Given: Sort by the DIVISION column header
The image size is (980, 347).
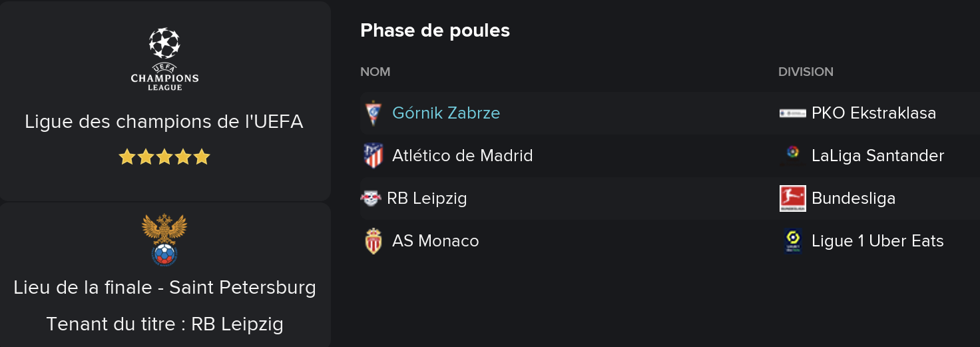Looking at the screenshot, I should click(x=806, y=72).
